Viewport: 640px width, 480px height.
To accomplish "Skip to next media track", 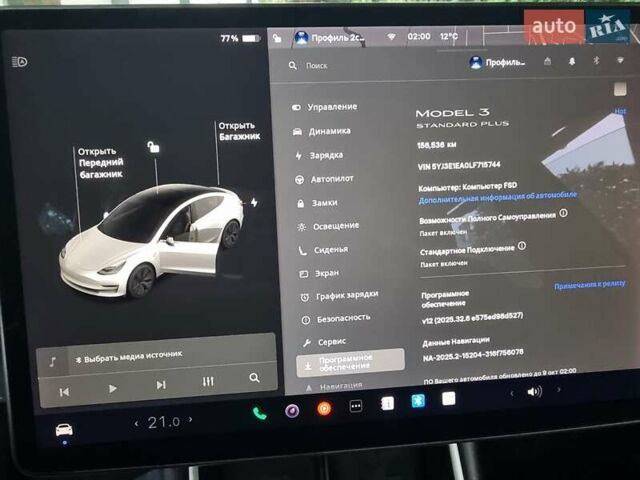I will pos(161,385).
